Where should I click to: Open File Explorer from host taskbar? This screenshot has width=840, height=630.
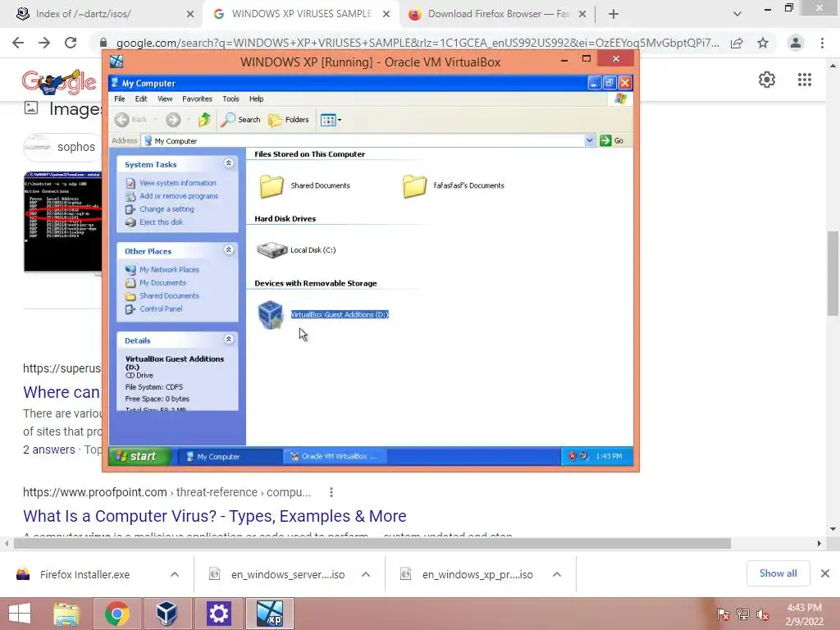tap(67, 614)
